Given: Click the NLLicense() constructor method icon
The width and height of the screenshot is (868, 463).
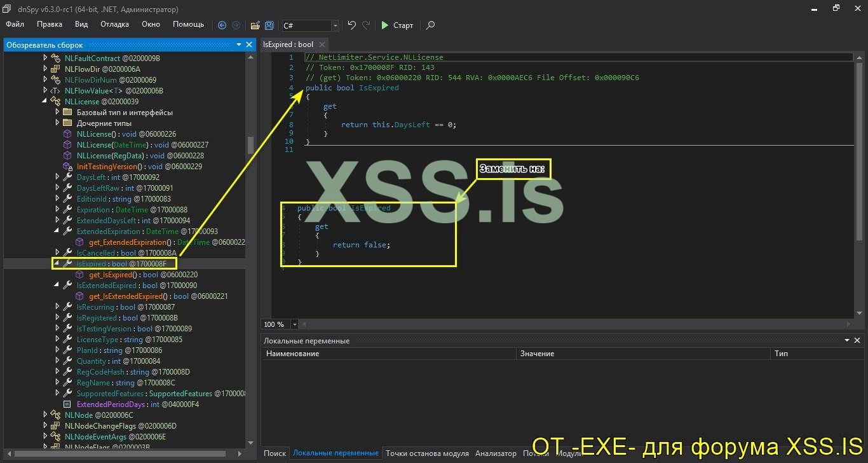Looking at the screenshot, I should click(x=67, y=134).
